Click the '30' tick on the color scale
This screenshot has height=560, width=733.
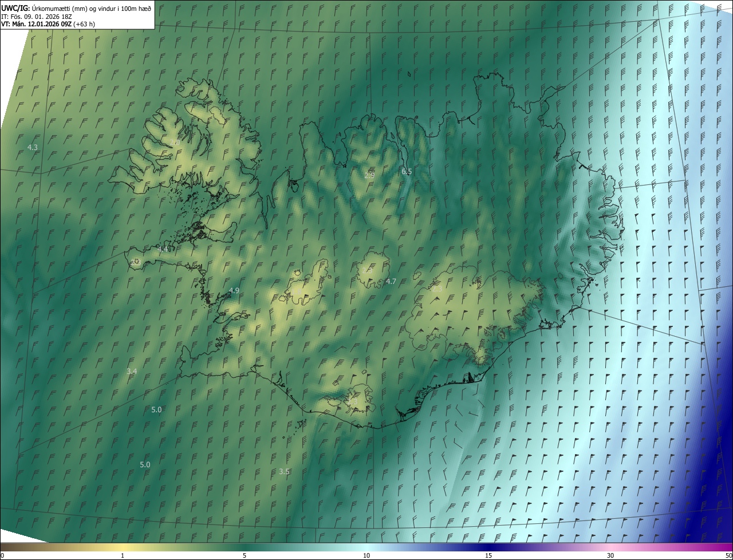(x=610, y=556)
